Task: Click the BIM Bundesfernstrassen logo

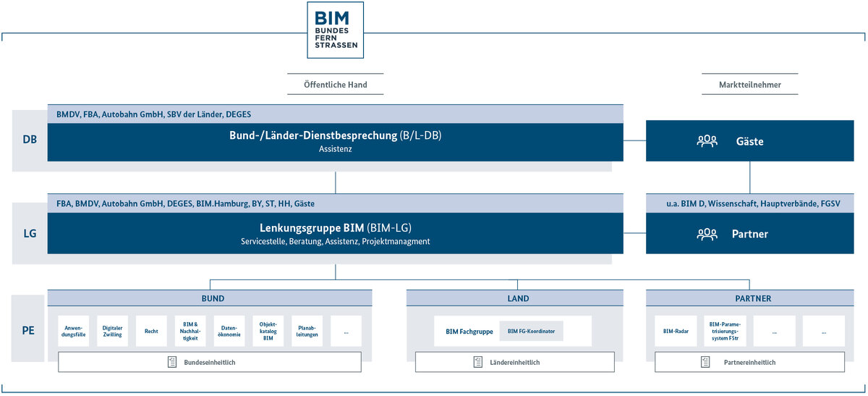Action: 336,30
